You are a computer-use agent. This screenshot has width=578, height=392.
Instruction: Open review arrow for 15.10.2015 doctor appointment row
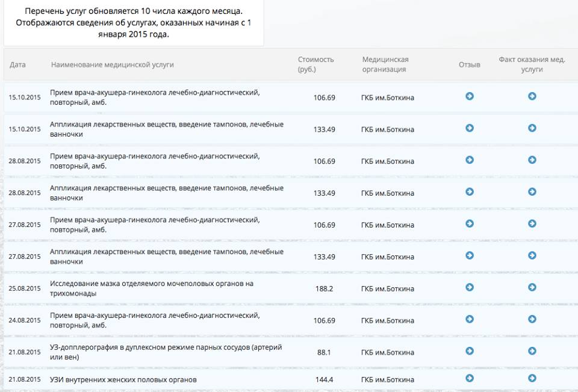(470, 96)
